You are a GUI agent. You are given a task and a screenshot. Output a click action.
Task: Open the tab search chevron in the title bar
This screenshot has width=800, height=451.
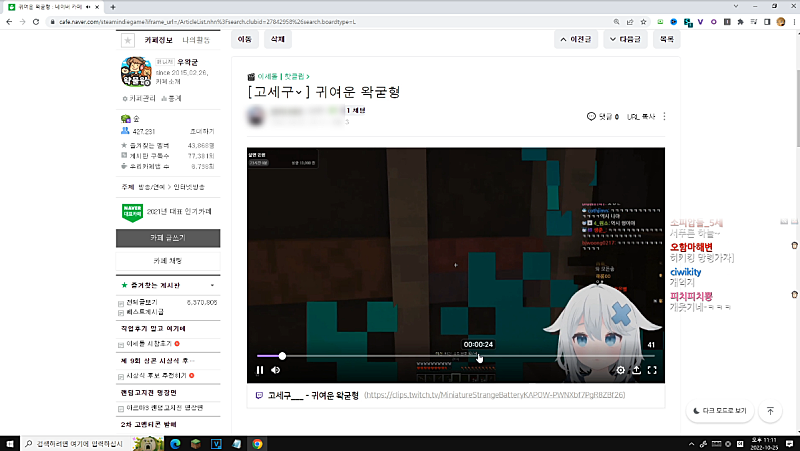coord(736,6)
